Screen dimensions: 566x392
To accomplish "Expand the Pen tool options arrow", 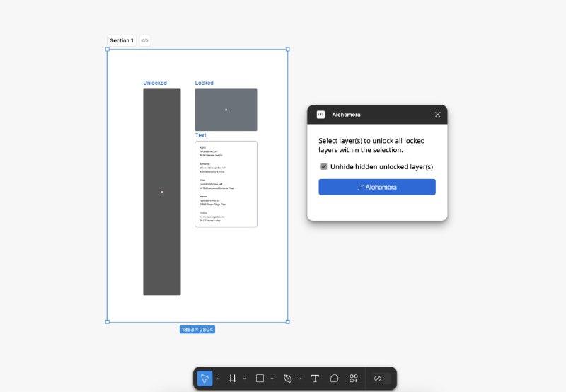I will click(299, 379).
